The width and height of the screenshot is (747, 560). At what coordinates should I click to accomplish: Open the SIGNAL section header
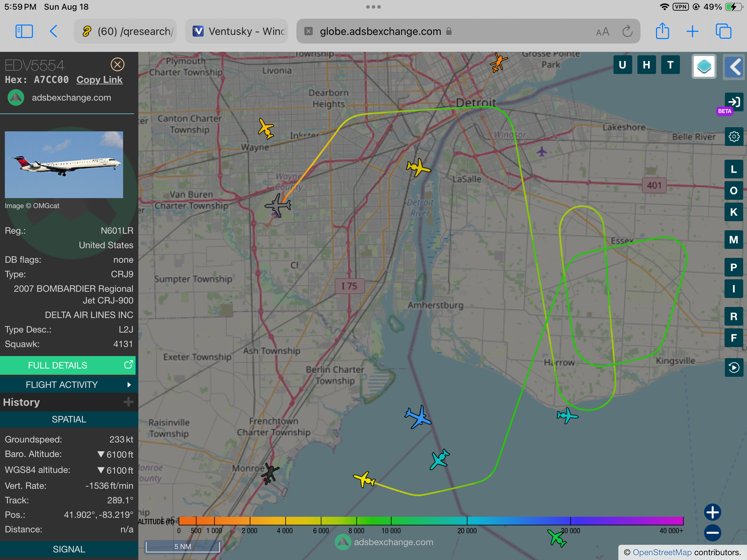pos(69,549)
